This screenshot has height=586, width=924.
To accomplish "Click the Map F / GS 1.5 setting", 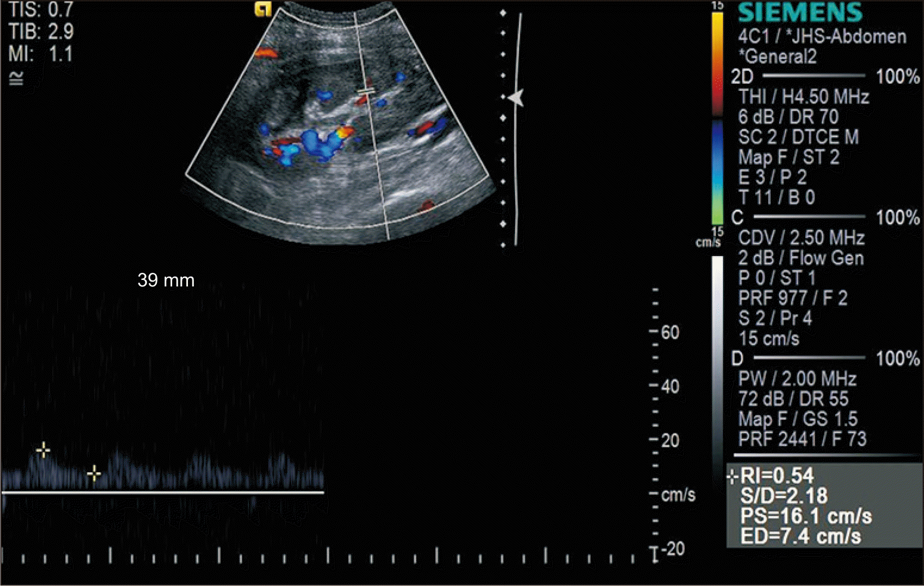I will [x=798, y=419].
